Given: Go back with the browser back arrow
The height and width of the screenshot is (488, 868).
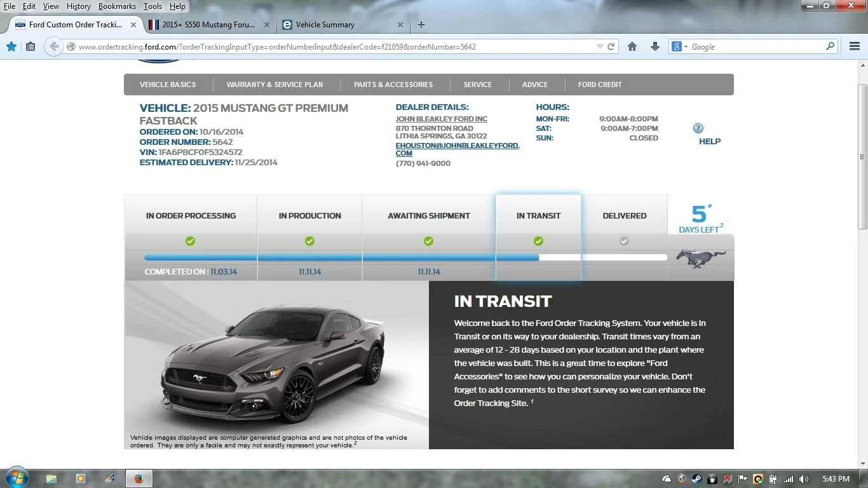Looking at the screenshot, I should click(x=54, y=46).
